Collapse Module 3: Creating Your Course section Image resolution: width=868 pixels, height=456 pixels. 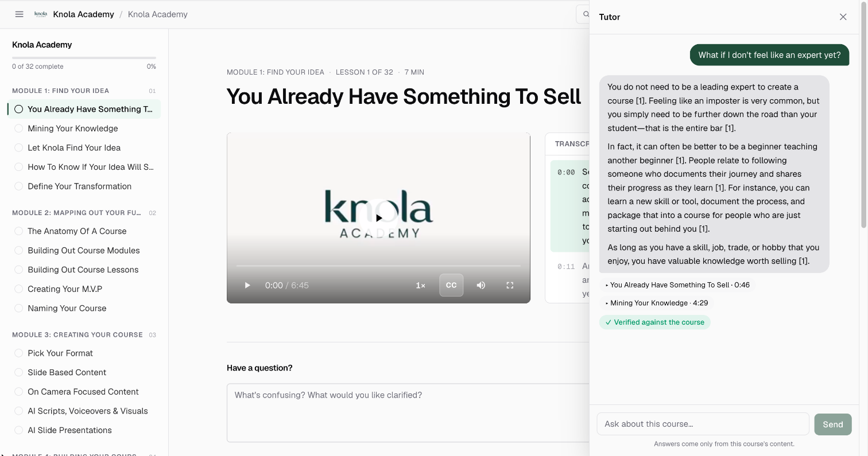[84, 334]
